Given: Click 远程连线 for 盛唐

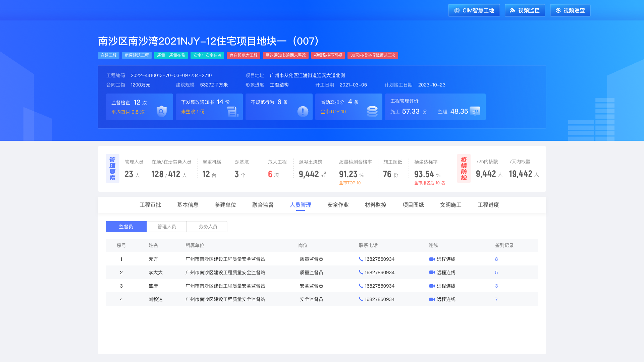Looking at the screenshot, I should pyautogui.click(x=446, y=286).
